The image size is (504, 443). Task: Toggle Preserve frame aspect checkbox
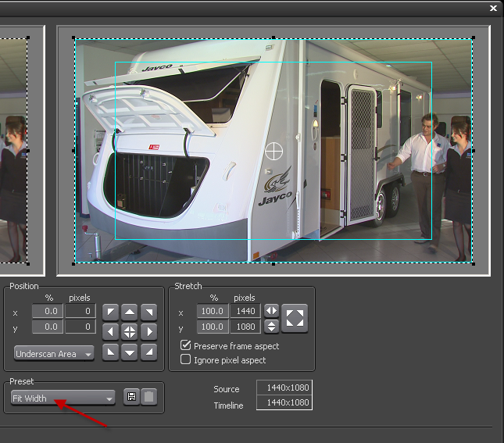(185, 345)
